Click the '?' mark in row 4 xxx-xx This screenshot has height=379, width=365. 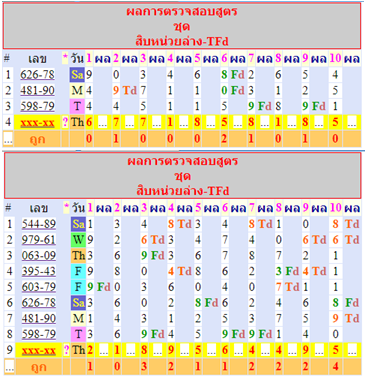tap(65, 122)
